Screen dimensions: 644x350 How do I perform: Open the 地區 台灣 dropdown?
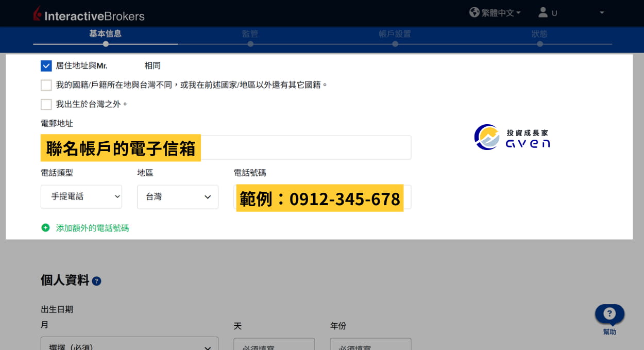(178, 196)
